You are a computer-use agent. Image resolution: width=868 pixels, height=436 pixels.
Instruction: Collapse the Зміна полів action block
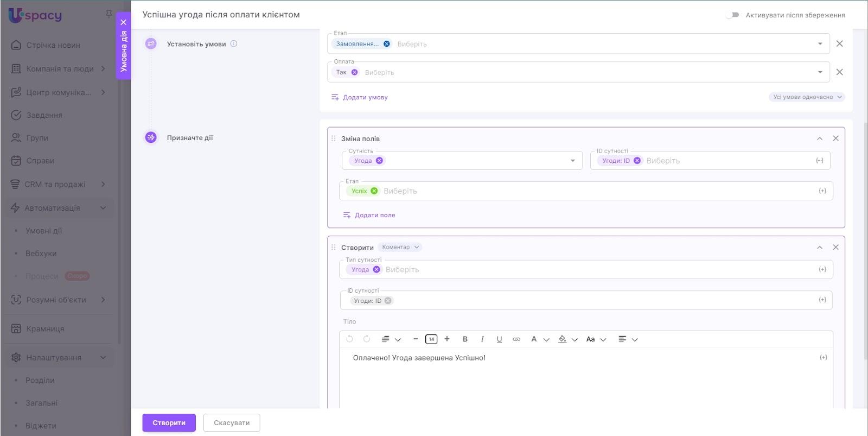820,138
